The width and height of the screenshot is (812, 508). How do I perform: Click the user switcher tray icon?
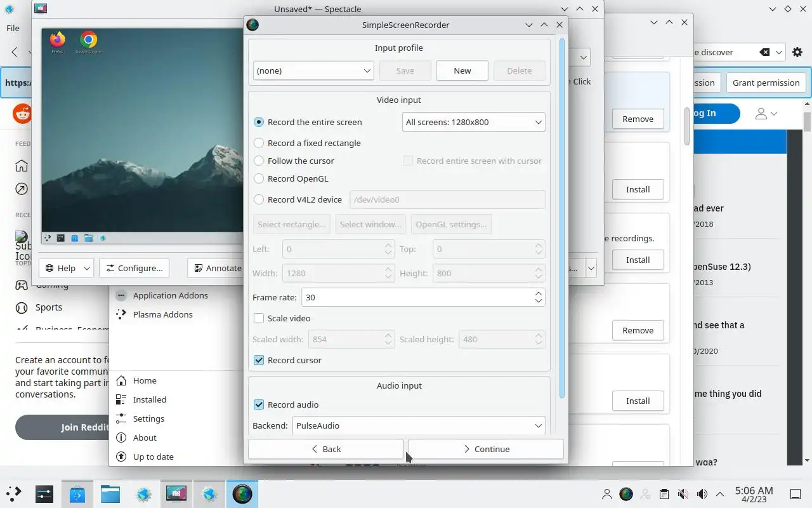[607, 494]
